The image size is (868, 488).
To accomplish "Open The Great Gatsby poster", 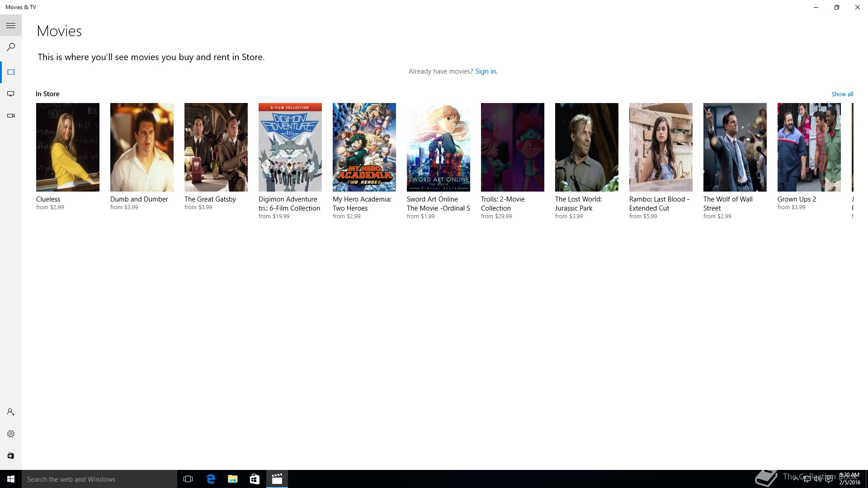I will click(x=216, y=147).
